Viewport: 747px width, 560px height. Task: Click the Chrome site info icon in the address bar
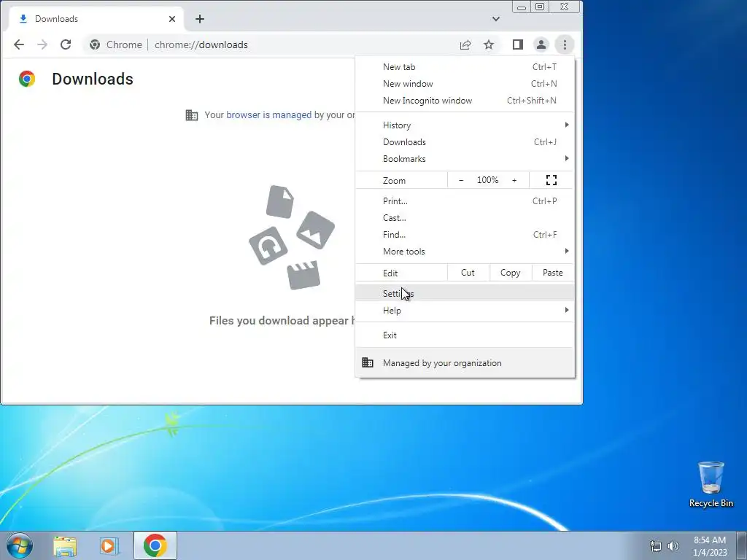point(95,44)
